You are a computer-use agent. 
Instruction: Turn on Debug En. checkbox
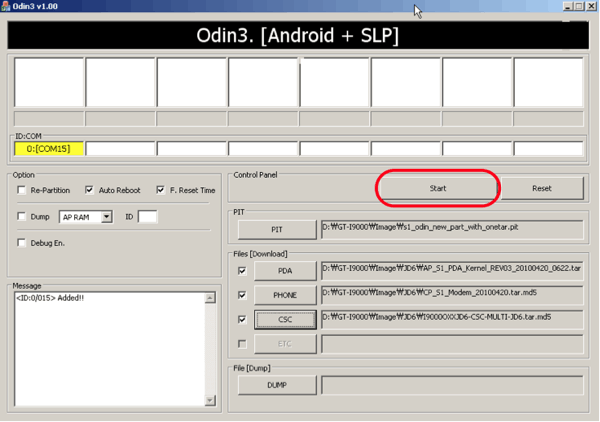tap(22, 243)
